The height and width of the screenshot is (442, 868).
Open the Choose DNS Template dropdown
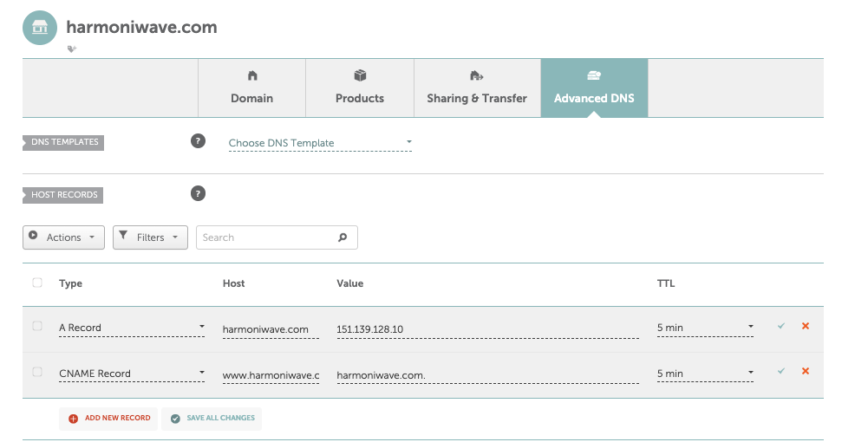coord(320,143)
